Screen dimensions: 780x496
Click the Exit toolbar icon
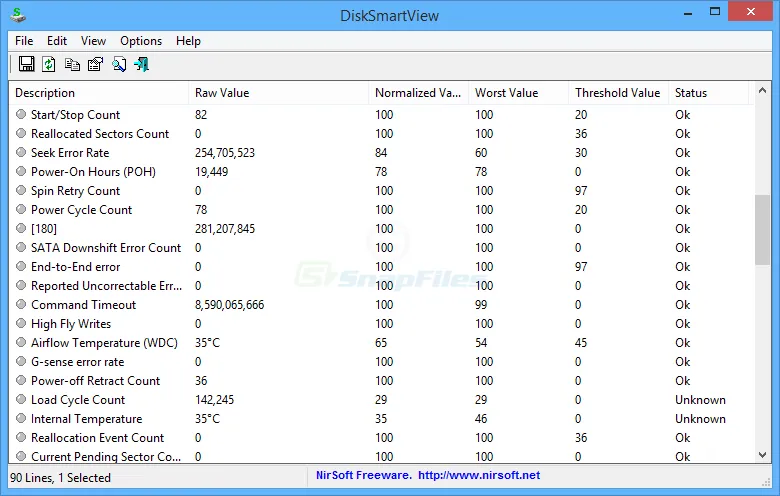142,64
